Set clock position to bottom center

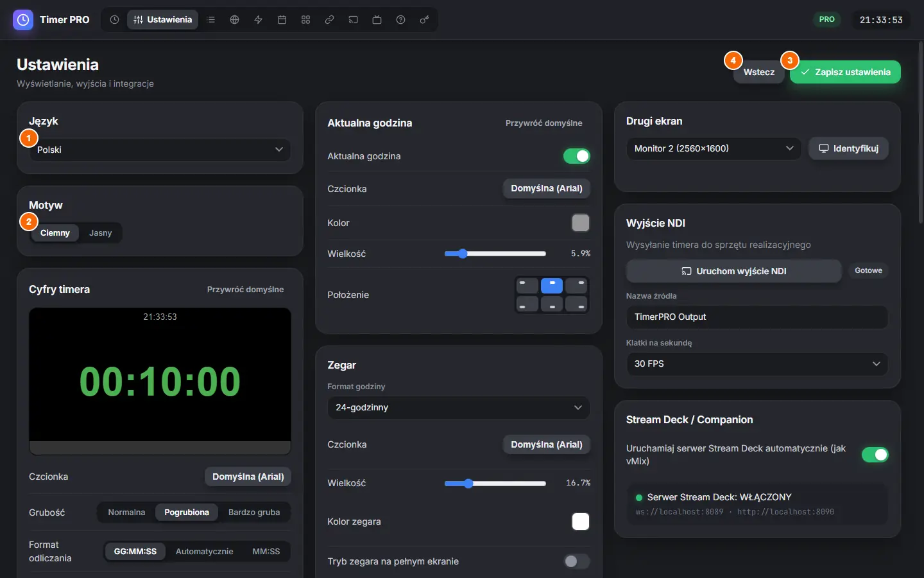552,304
